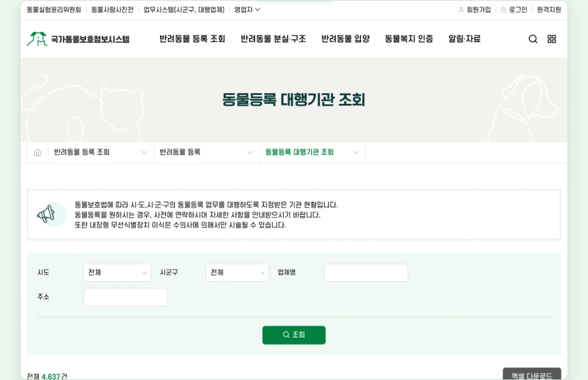
Task: Expand the 영업자 dropdown in top bar
Action: coord(247,10)
